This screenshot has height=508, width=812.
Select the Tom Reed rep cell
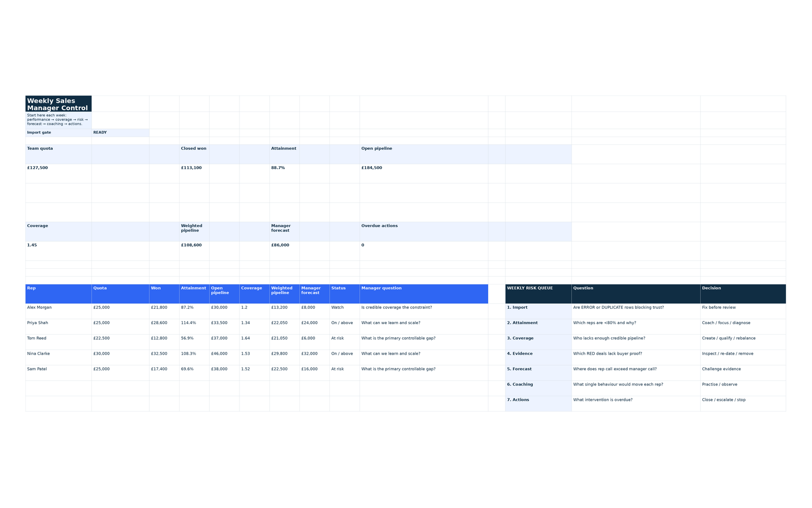tap(58, 342)
